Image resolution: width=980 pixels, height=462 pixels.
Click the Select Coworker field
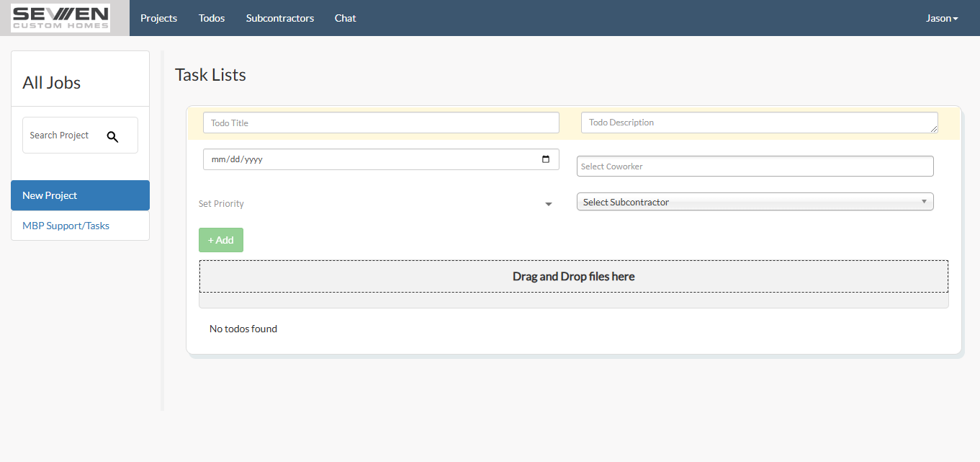755,166
